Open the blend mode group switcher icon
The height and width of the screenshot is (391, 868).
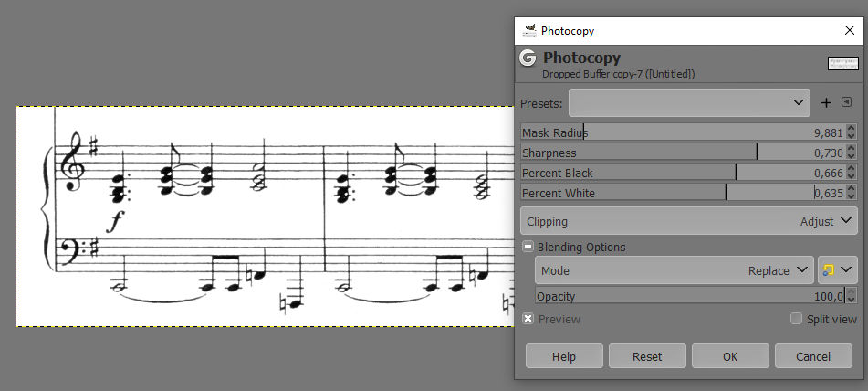click(838, 270)
